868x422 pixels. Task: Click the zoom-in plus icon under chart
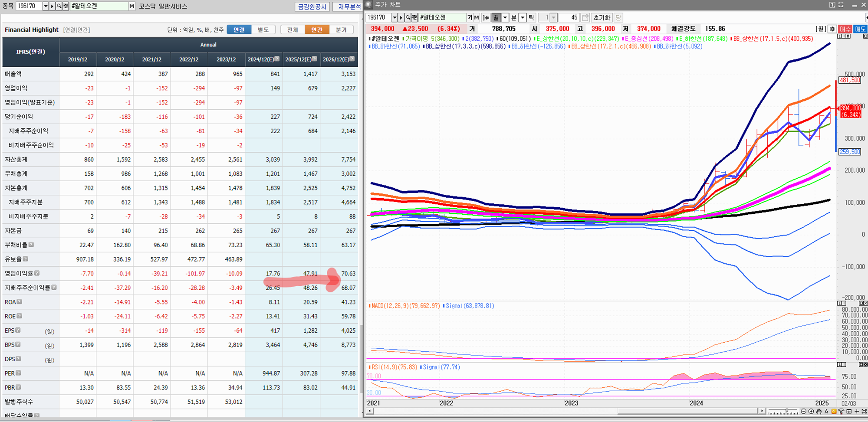(x=811, y=411)
